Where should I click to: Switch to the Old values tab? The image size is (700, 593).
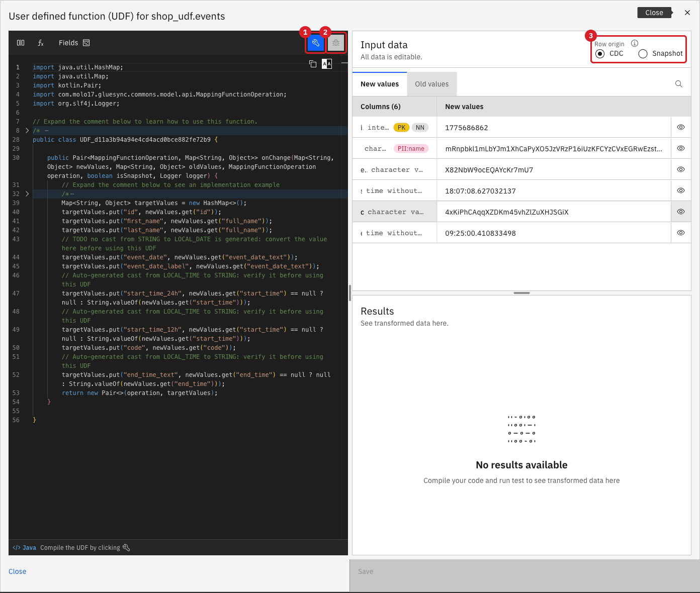pyautogui.click(x=431, y=84)
